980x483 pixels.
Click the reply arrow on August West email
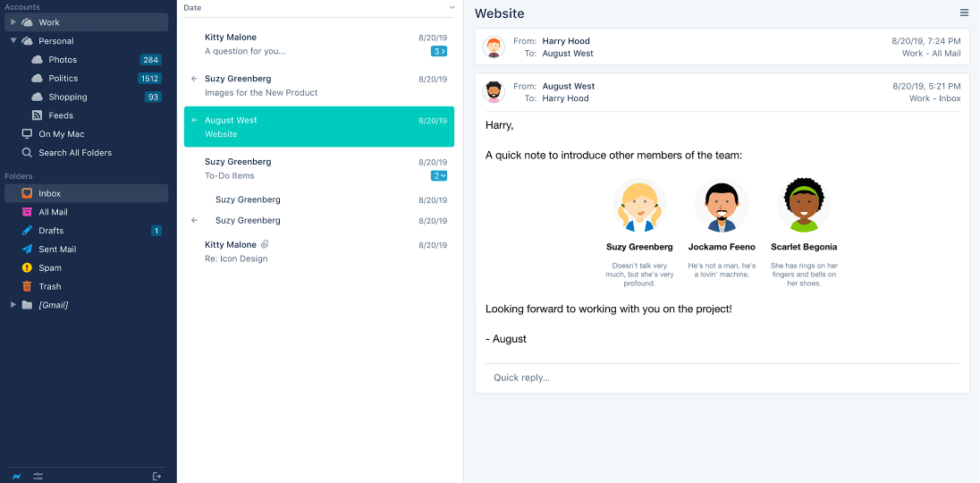(x=194, y=120)
